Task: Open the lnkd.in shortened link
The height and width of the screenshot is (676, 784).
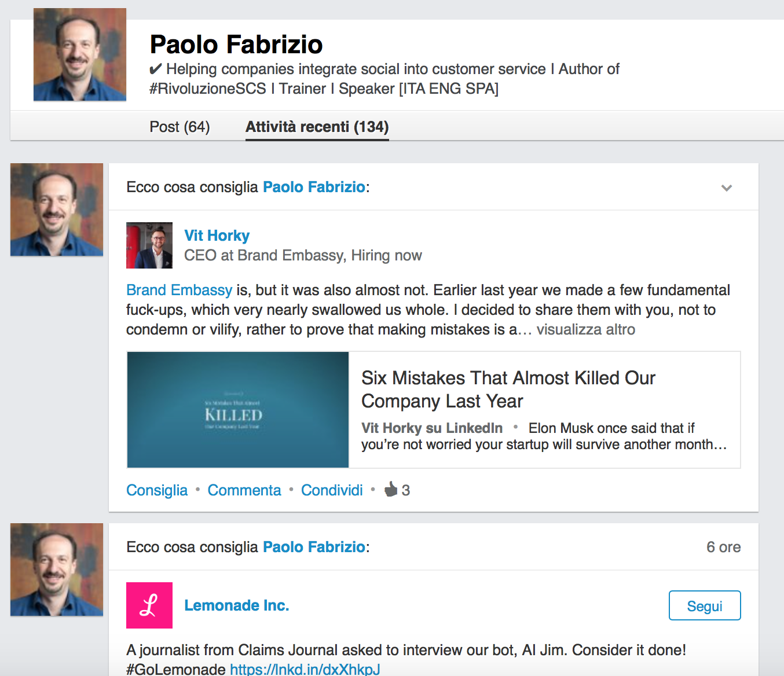Action: coord(305,669)
